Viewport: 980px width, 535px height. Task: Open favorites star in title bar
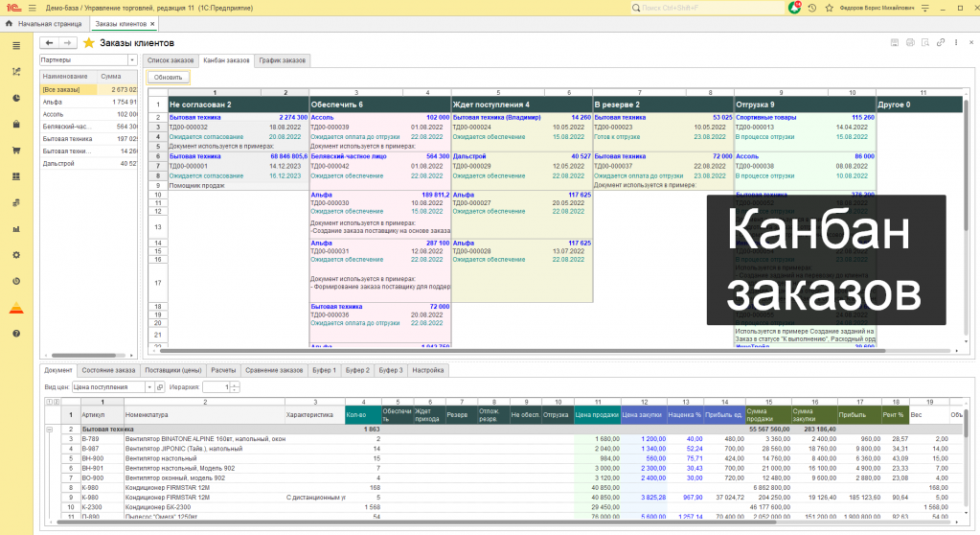pos(830,8)
